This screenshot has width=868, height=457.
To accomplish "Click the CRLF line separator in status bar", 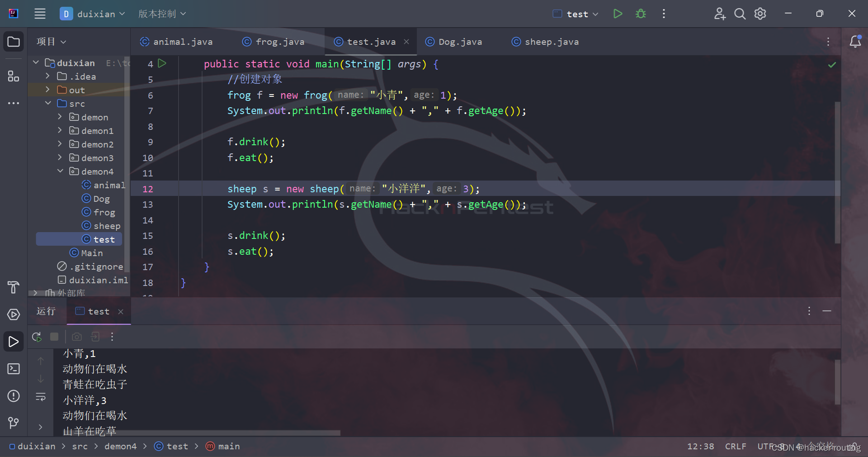I will click(736, 446).
